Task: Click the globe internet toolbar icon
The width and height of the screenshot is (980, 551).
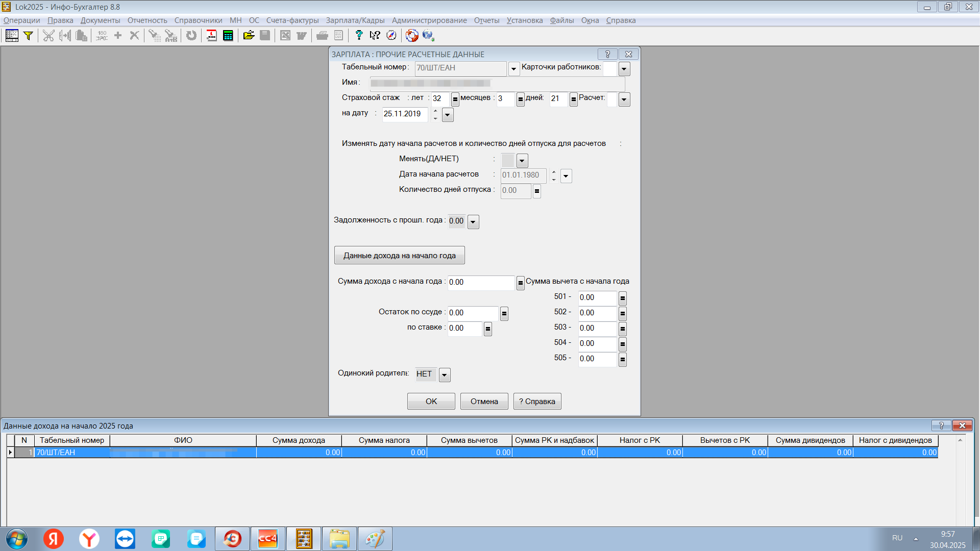Action: [428, 36]
